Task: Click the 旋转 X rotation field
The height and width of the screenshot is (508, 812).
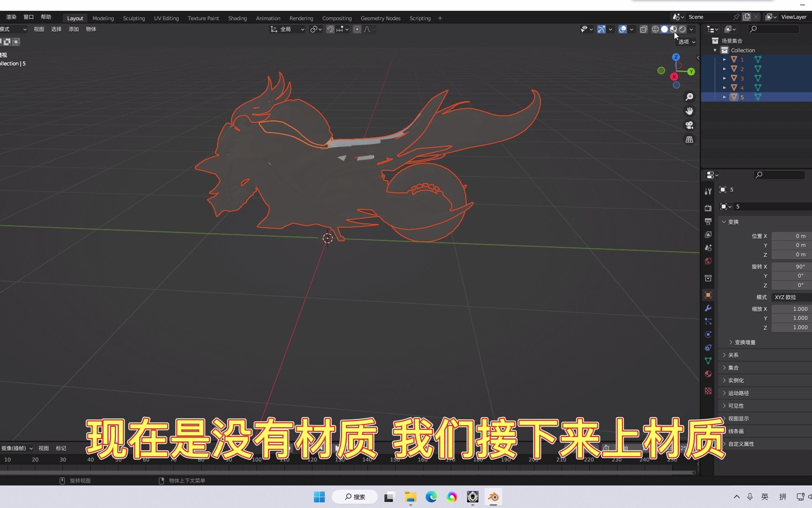Action: 792,266
